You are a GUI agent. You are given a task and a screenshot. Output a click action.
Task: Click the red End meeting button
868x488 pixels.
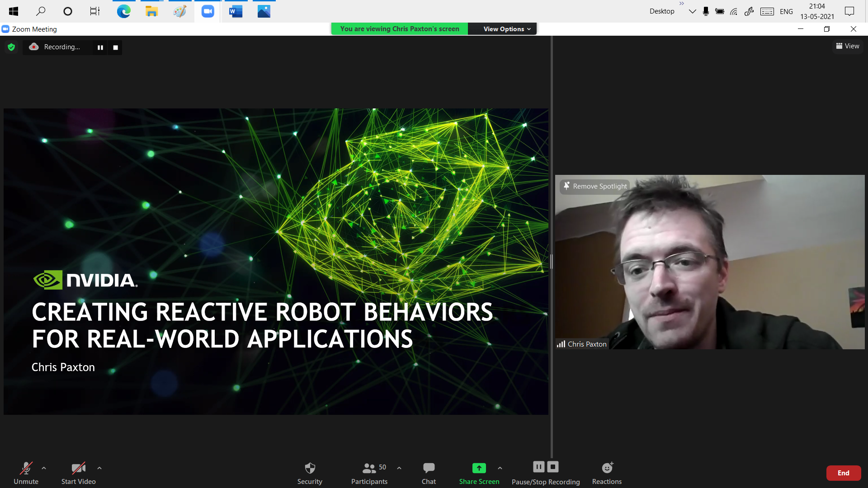pyautogui.click(x=844, y=473)
